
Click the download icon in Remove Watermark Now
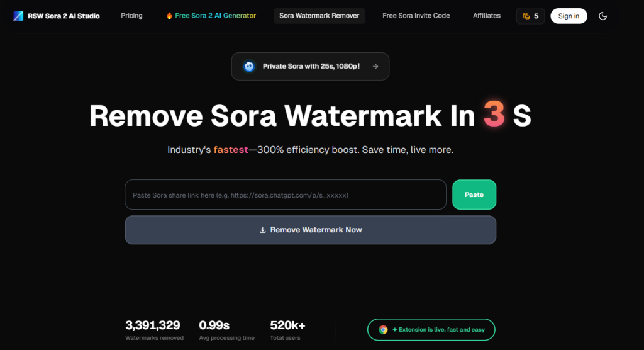pos(262,230)
